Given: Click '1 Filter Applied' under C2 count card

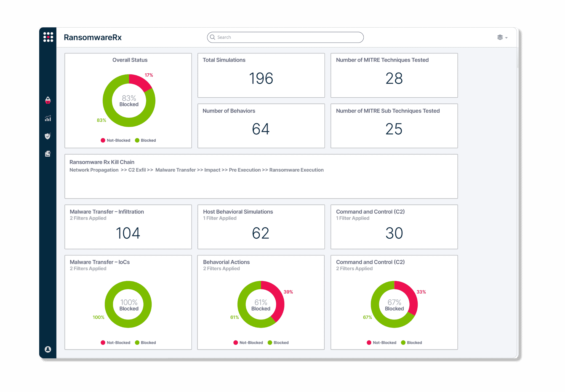Looking at the screenshot, I should [353, 218].
